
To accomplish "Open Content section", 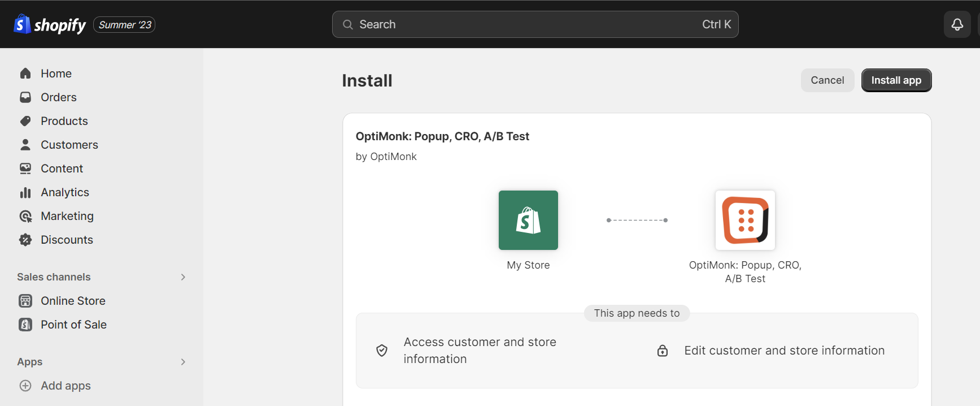I will point(62,169).
